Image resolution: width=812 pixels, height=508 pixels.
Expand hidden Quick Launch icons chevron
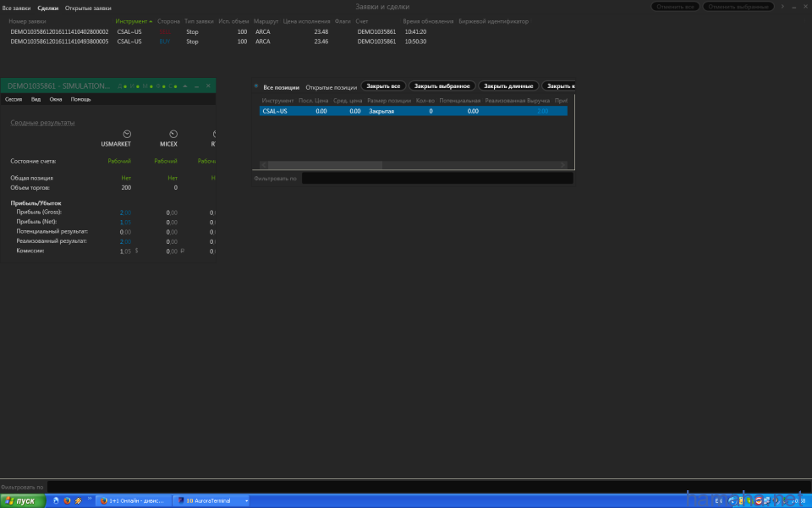pyautogui.click(x=90, y=500)
